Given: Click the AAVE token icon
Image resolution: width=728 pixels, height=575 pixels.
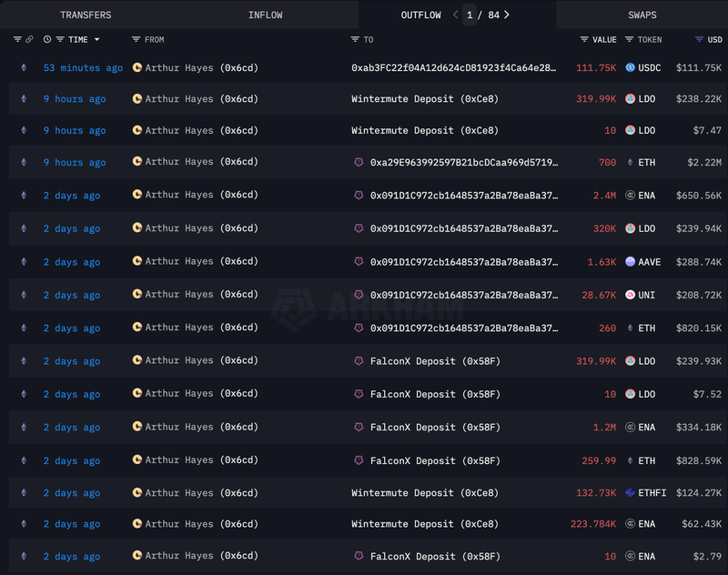Looking at the screenshot, I should pyautogui.click(x=630, y=262).
